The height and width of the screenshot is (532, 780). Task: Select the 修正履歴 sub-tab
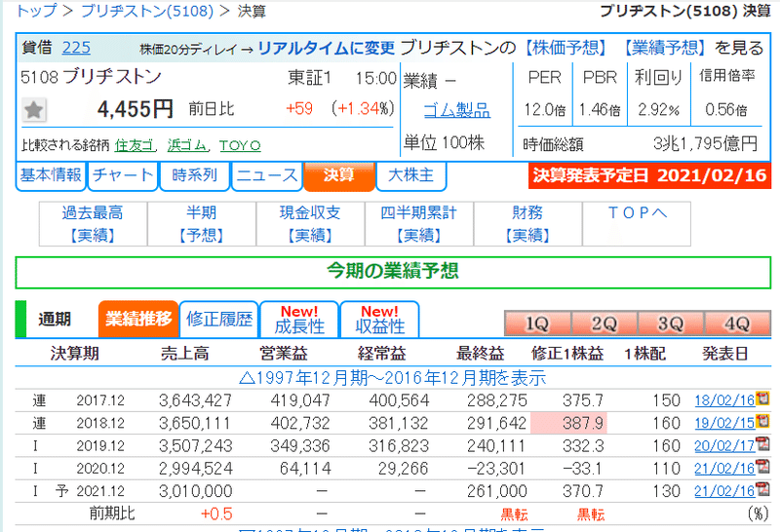point(218,319)
